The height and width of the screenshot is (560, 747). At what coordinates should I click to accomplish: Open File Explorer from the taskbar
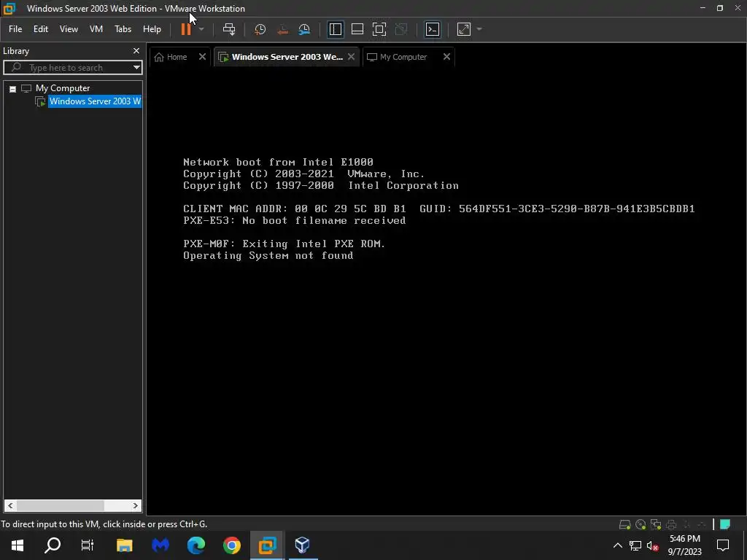[125, 545]
